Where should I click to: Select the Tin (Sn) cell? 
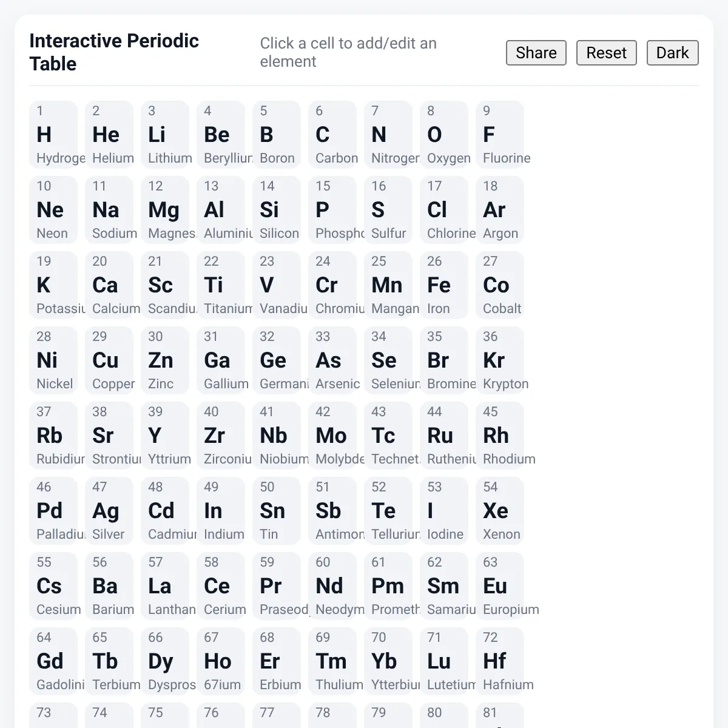tap(277, 511)
